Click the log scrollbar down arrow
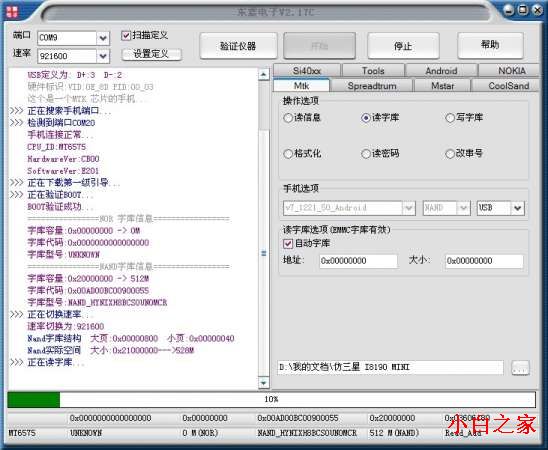548x450 pixels. pos(264,383)
